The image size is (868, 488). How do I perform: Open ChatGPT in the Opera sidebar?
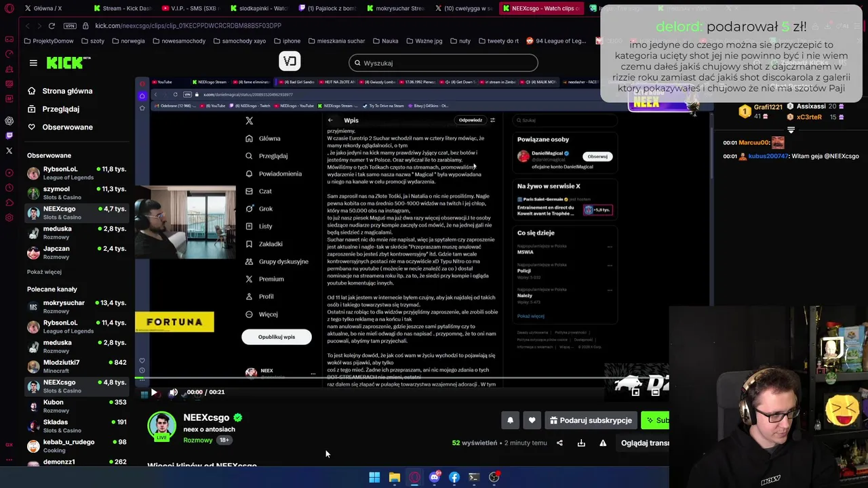(x=9, y=121)
